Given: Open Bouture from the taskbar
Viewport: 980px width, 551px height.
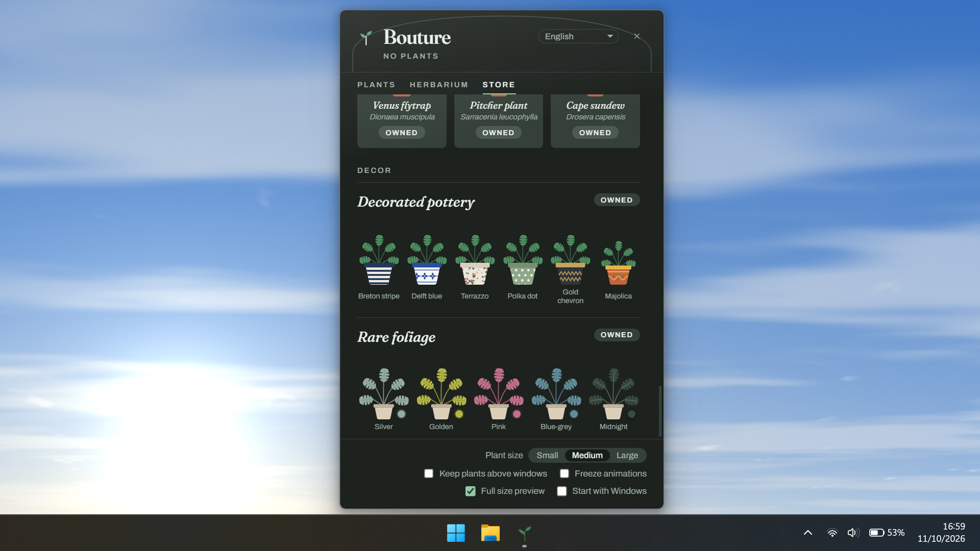Looking at the screenshot, I should (525, 533).
